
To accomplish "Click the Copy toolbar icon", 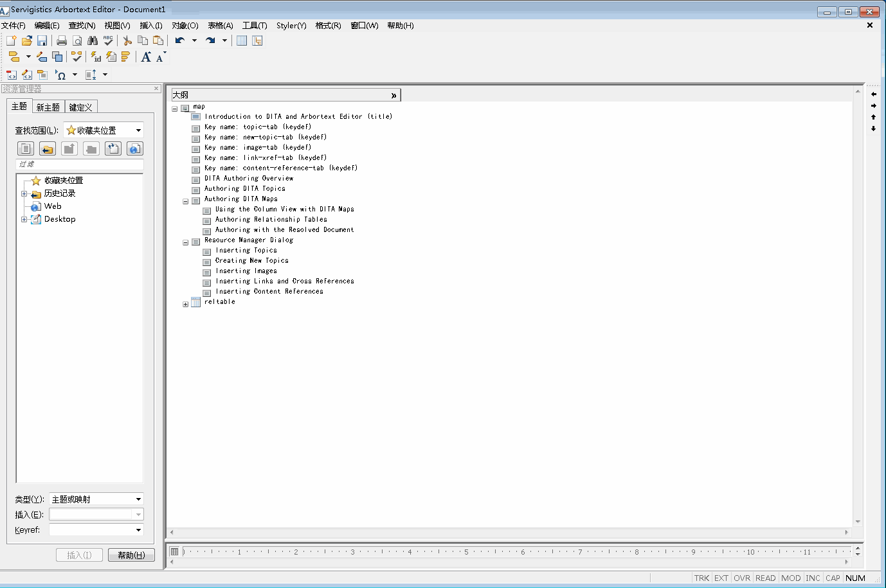I will (143, 40).
